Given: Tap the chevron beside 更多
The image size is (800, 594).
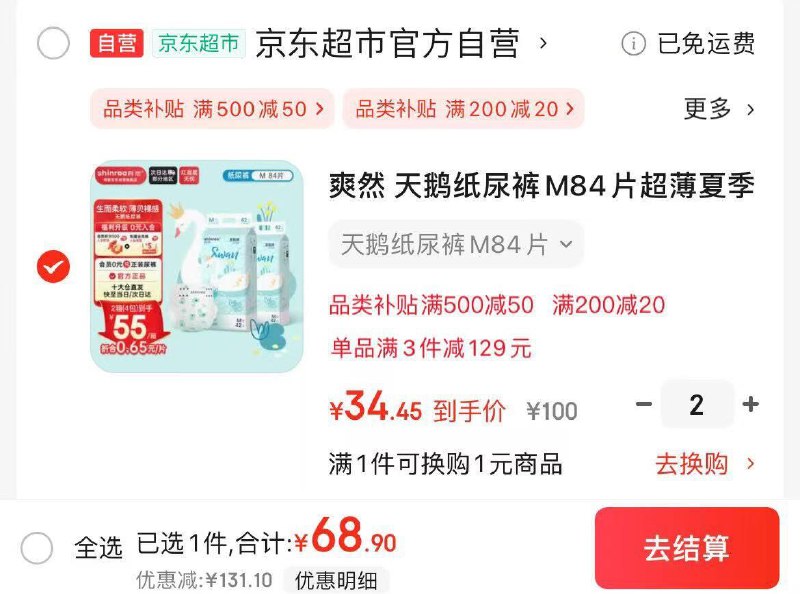Looking at the screenshot, I should [750, 109].
